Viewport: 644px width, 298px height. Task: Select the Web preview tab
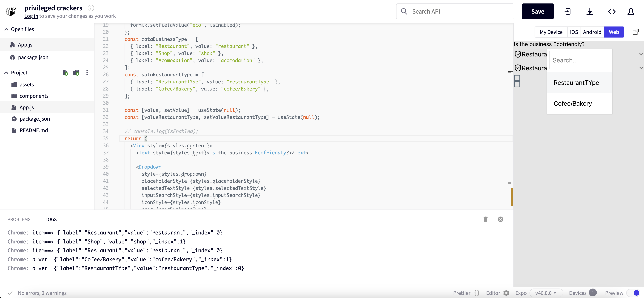pyautogui.click(x=614, y=32)
